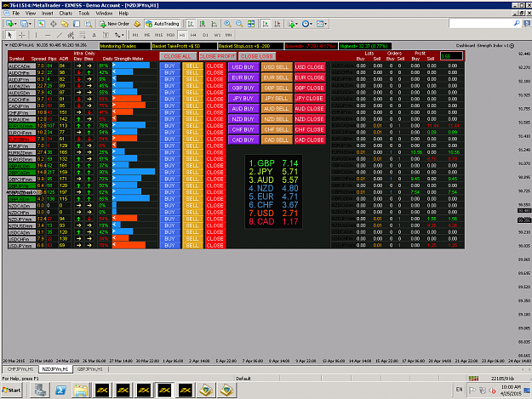Click the Profiles toolbar icon
The width and height of the screenshot is (532, 399).
(x=24, y=24)
